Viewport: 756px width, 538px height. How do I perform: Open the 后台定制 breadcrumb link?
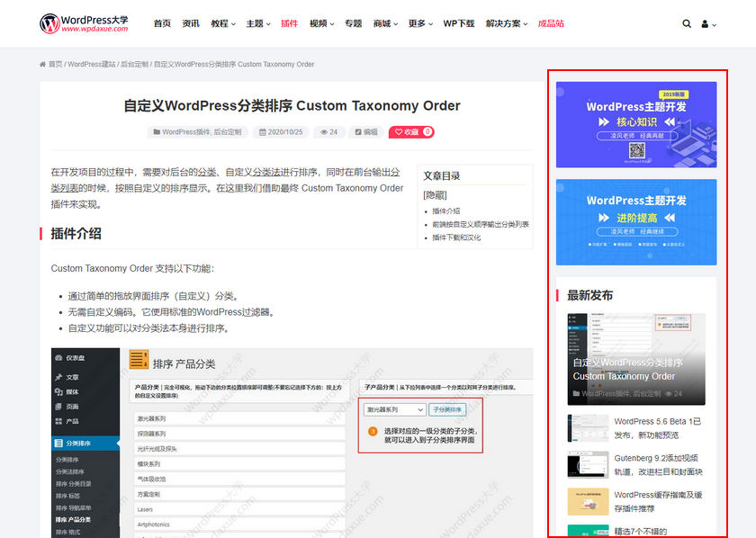coord(134,65)
